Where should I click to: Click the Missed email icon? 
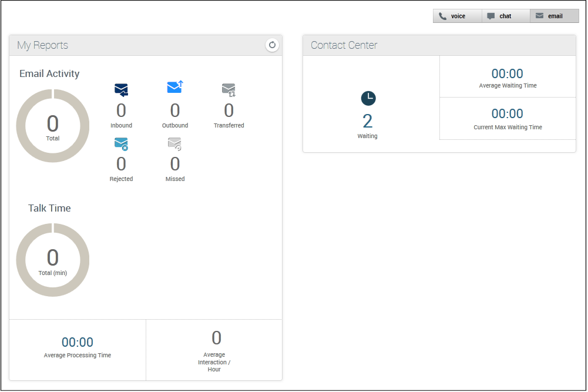tap(174, 144)
